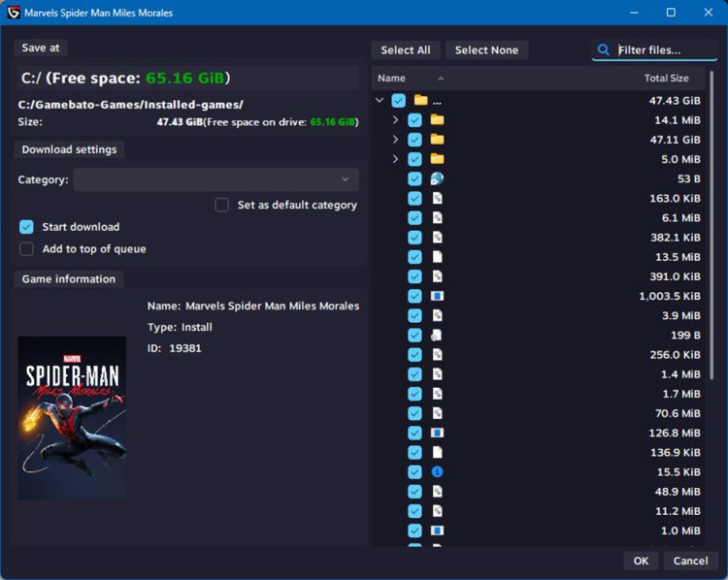
Task: Click the file icon in the 382.1 KiB row
Action: point(437,237)
